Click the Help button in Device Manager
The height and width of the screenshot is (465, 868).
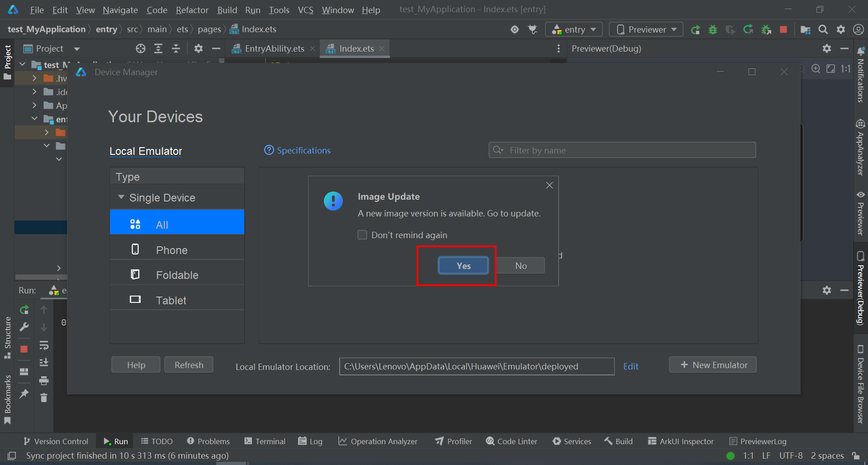click(136, 365)
